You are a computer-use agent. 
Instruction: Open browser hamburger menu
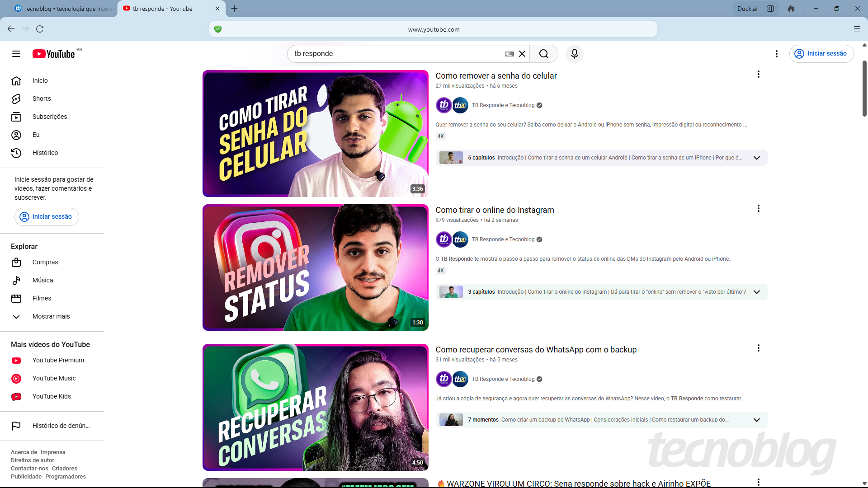tap(857, 29)
